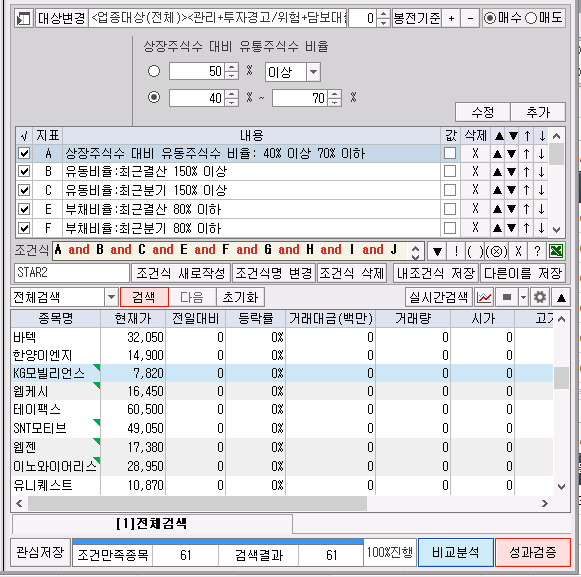Click the 초기화 reset button
581x577 pixels.
click(240, 297)
